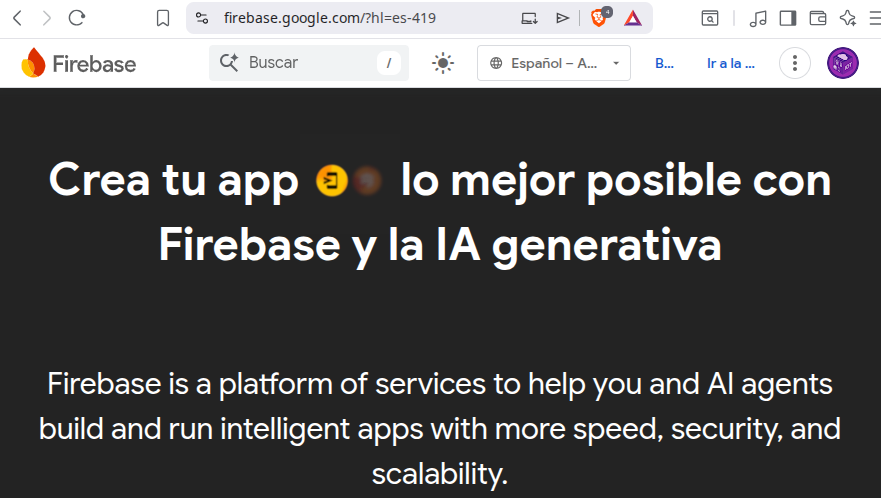Click the install app icon in address bar
The width and height of the screenshot is (881, 498).
point(529,18)
